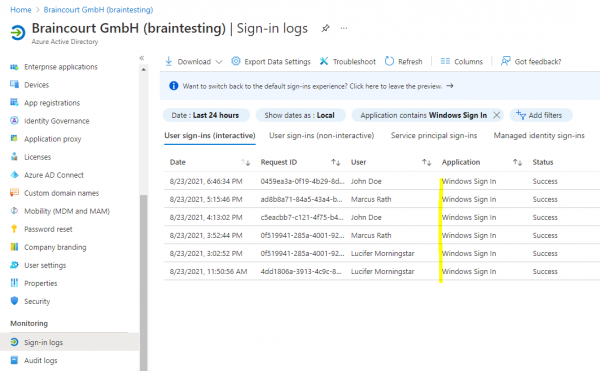Select the User sign-ins (interactive) tab
600x371 pixels.
pyautogui.click(x=210, y=135)
